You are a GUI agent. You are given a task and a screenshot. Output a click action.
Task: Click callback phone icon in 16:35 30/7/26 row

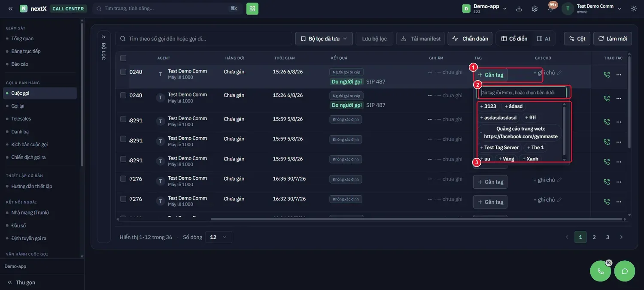click(607, 182)
